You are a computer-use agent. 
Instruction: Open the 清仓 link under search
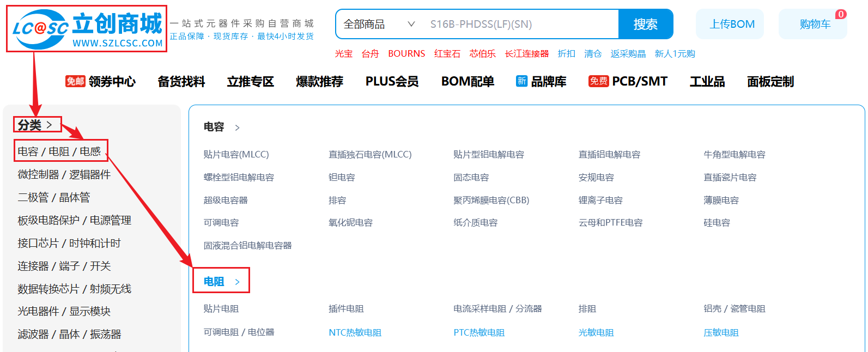pos(593,53)
